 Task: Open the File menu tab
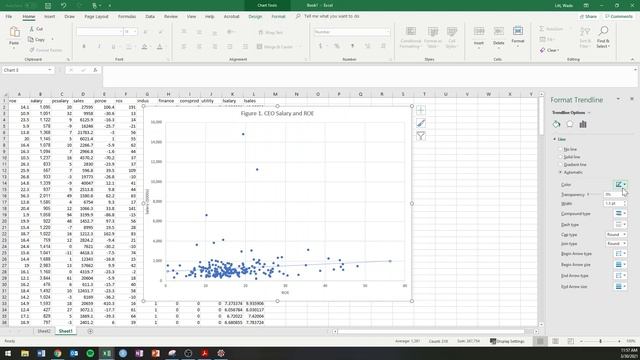pos(9,16)
